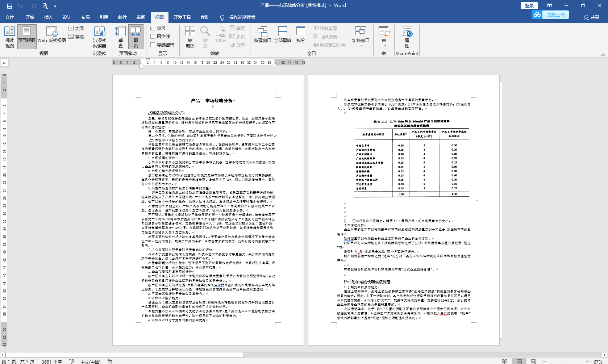Select 垂直 vertical page movement
This screenshot has height=364, width=608.
[121, 37]
